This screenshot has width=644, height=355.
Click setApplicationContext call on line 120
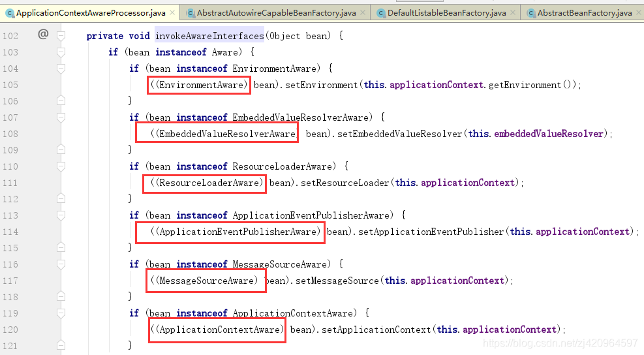pyautogui.click(x=376, y=330)
